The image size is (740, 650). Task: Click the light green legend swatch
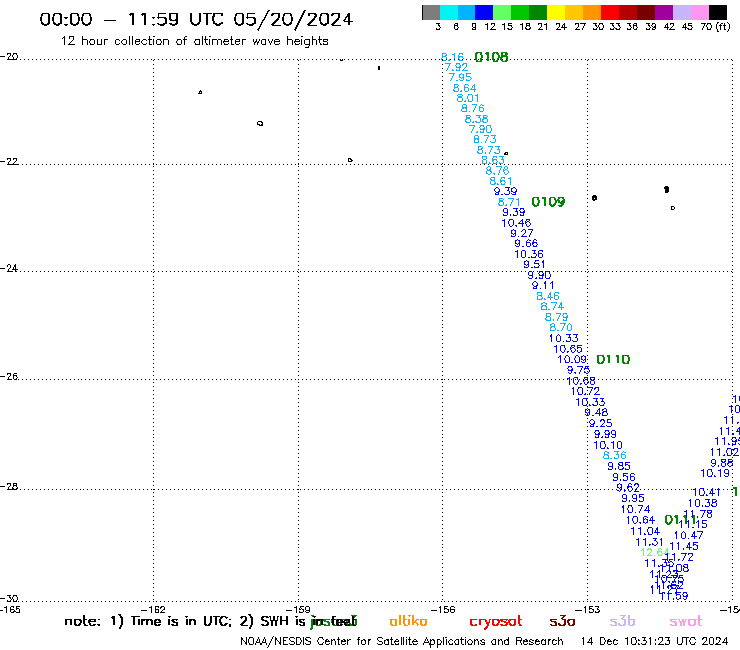[x=502, y=12]
